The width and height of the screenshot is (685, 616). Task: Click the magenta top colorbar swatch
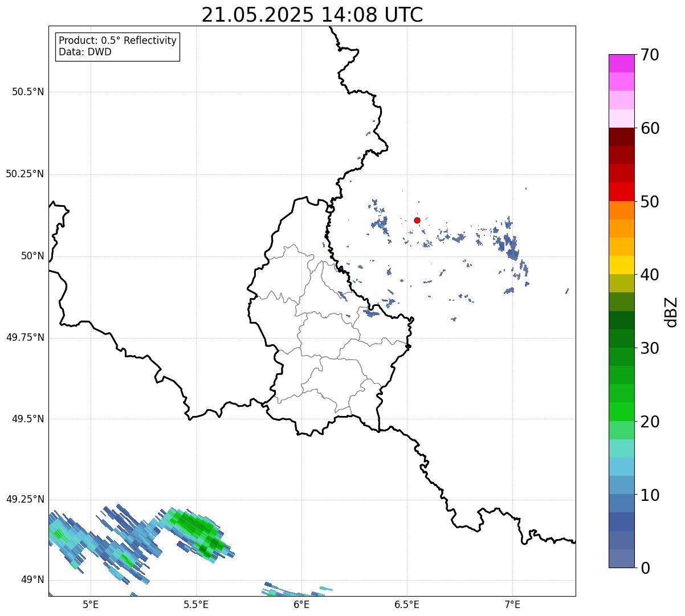[622, 63]
